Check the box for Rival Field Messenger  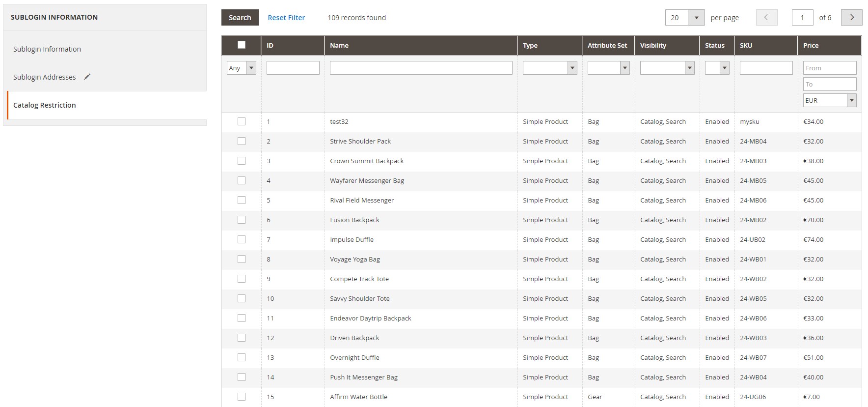(x=242, y=200)
